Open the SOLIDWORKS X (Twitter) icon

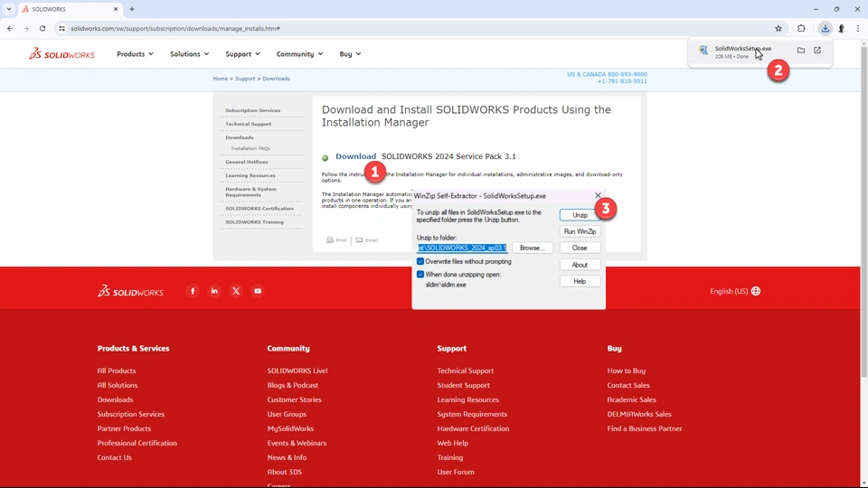pyautogui.click(x=236, y=291)
